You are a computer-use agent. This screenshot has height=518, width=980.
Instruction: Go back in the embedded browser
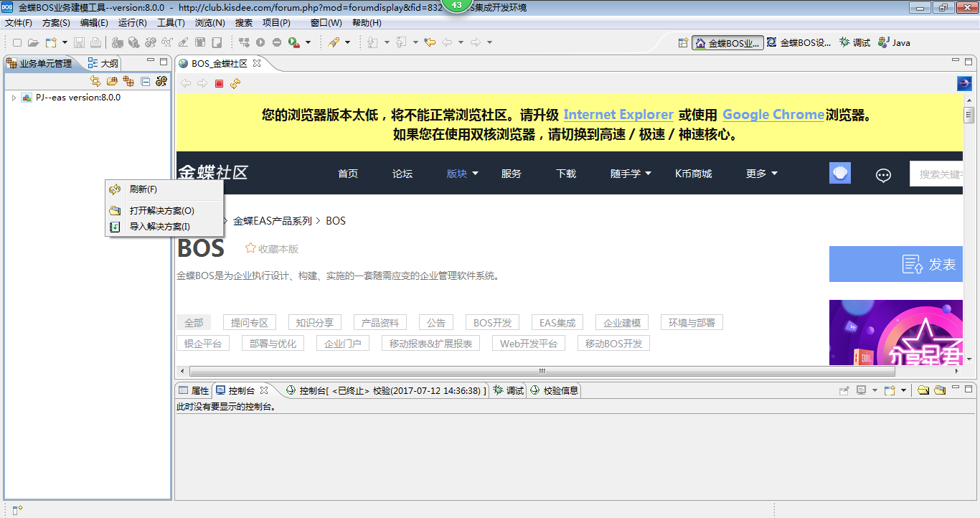(186, 83)
